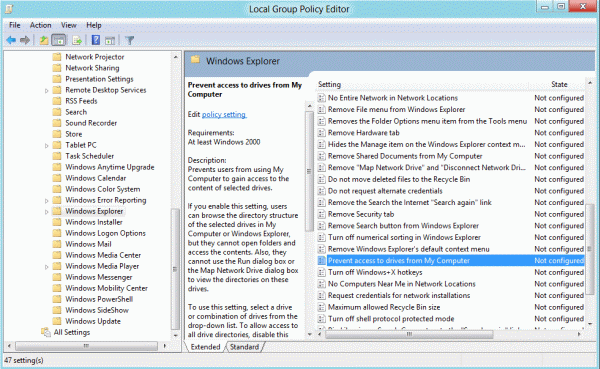Viewport: 600px width, 369px height.
Task: Open the Action menu
Action: click(x=41, y=25)
